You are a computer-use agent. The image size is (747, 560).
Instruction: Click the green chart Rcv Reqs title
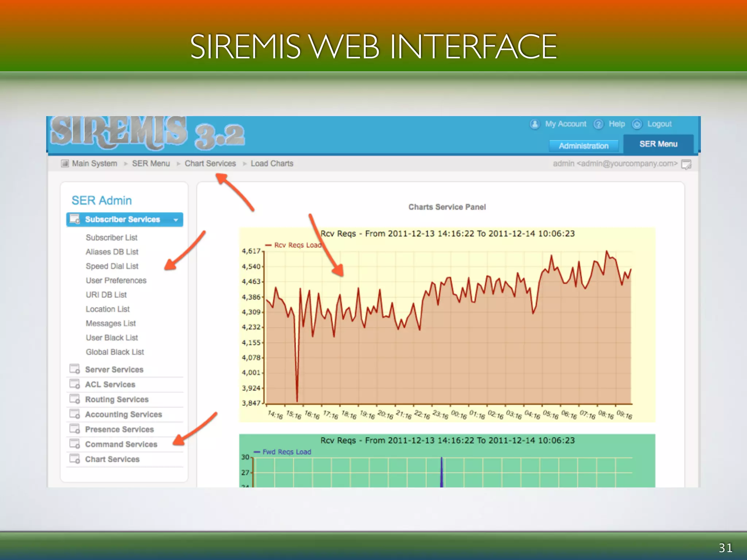pos(448,440)
